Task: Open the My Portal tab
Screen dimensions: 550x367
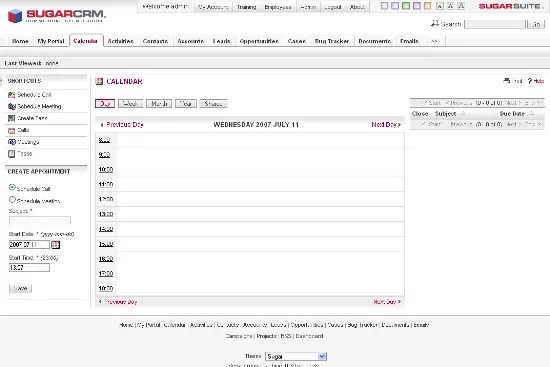Action: coord(51,41)
